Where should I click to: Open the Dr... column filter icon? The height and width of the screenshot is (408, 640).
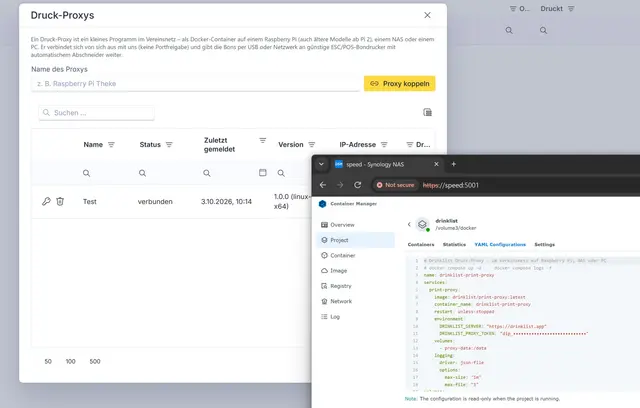(x=410, y=144)
